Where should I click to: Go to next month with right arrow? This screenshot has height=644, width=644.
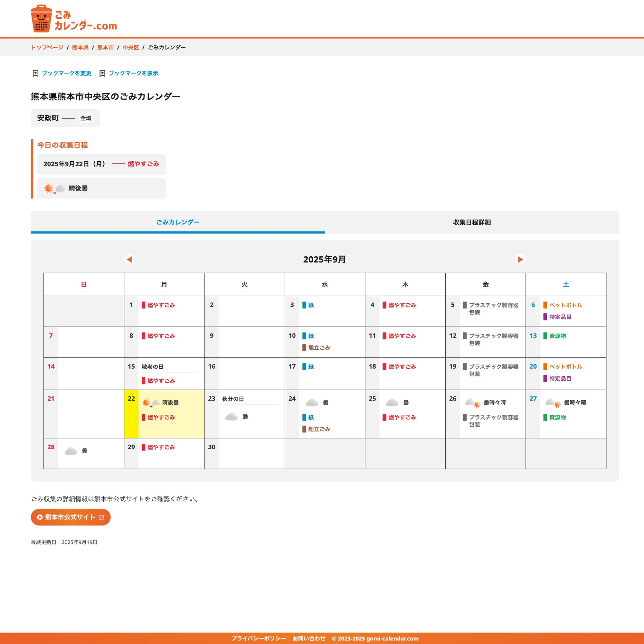coord(520,259)
